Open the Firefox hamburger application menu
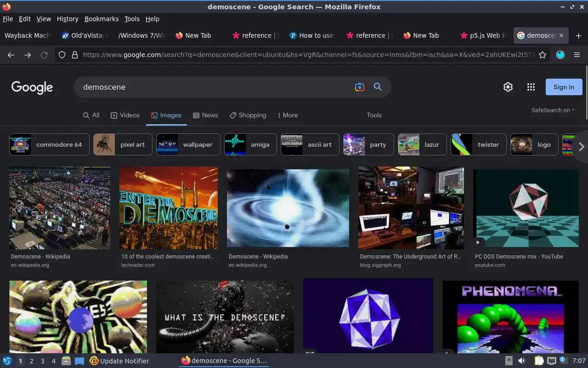Viewport: 588px width, 368px height. click(x=577, y=55)
